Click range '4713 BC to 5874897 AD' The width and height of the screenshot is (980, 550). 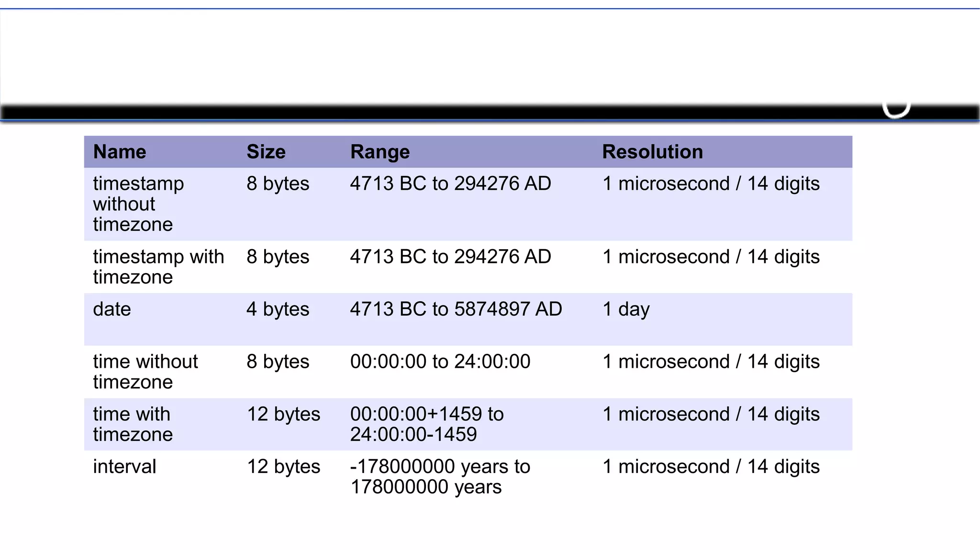coord(456,309)
